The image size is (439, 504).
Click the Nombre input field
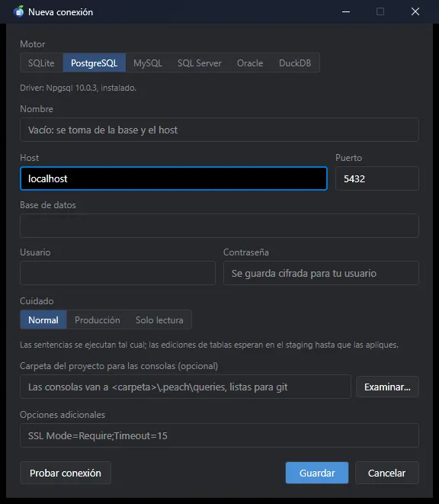point(219,130)
